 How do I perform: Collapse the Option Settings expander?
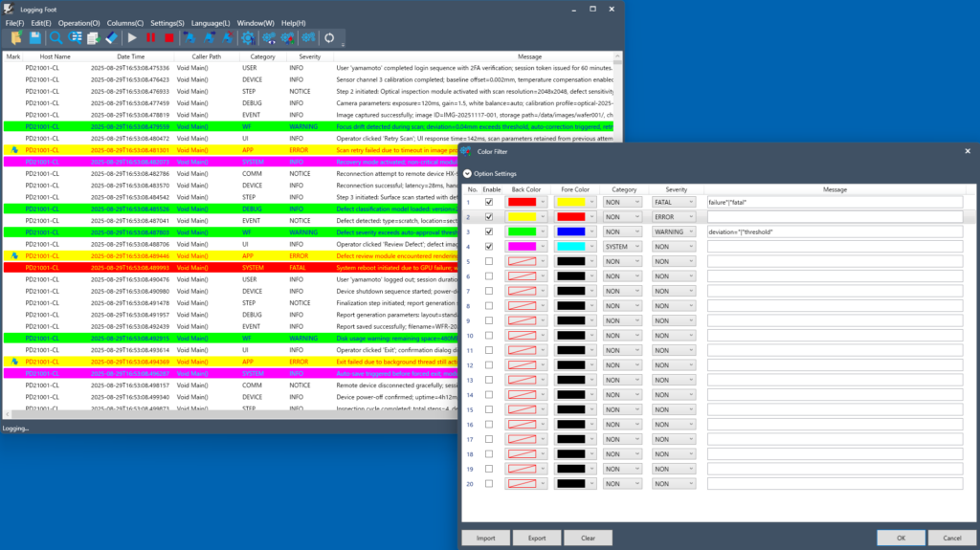467,173
